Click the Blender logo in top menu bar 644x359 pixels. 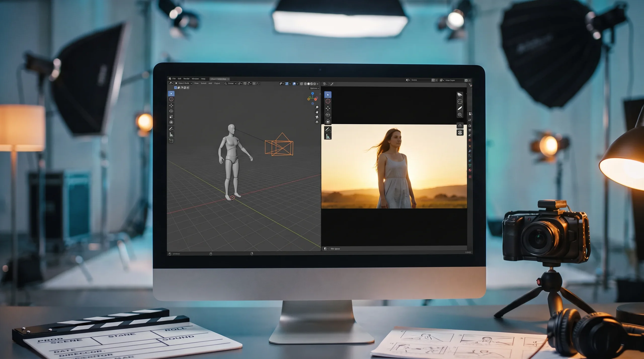[170, 79]
